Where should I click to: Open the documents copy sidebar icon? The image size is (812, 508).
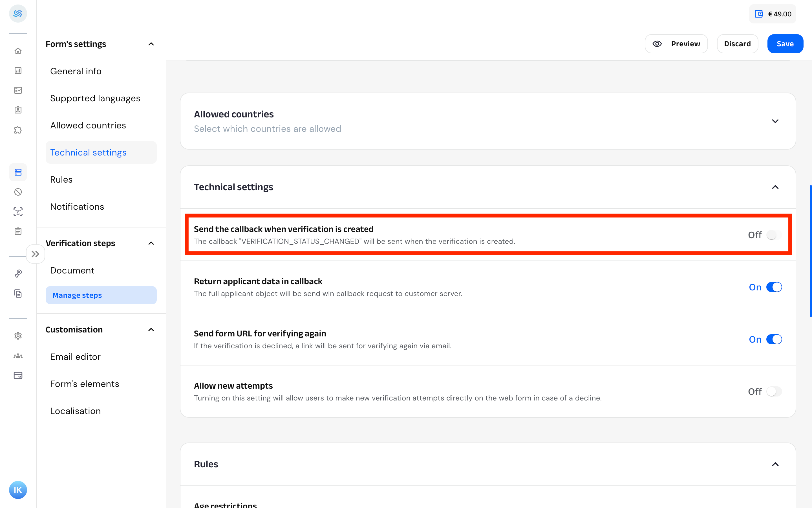18,293
